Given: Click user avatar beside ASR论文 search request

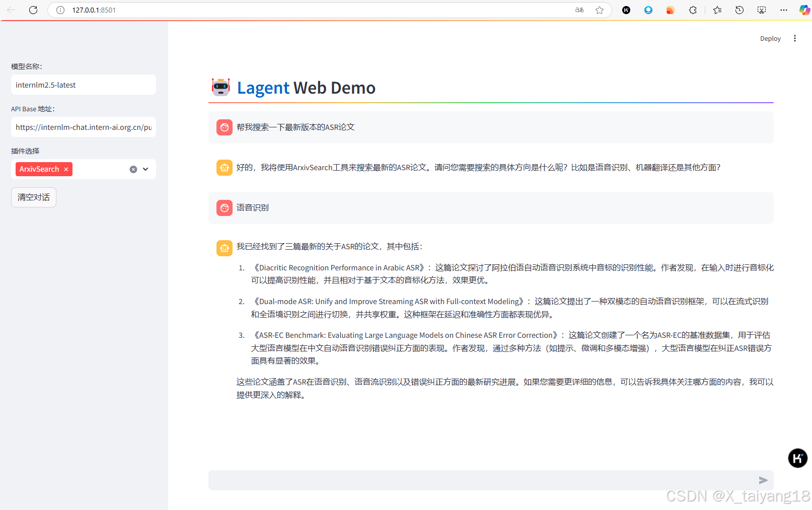Looking at the screenshot, I should [x=225, y=127].
